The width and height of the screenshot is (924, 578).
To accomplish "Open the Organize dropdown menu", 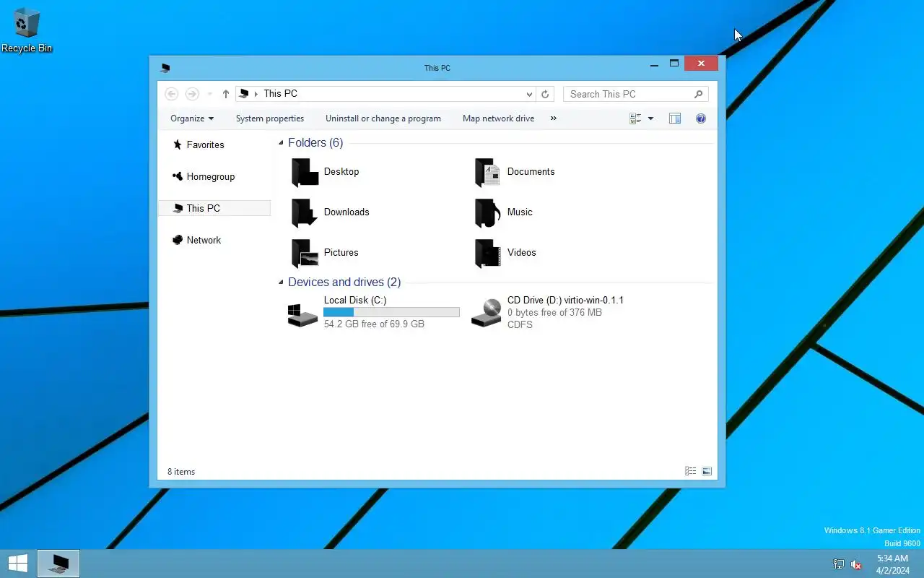I will (192, 118).
